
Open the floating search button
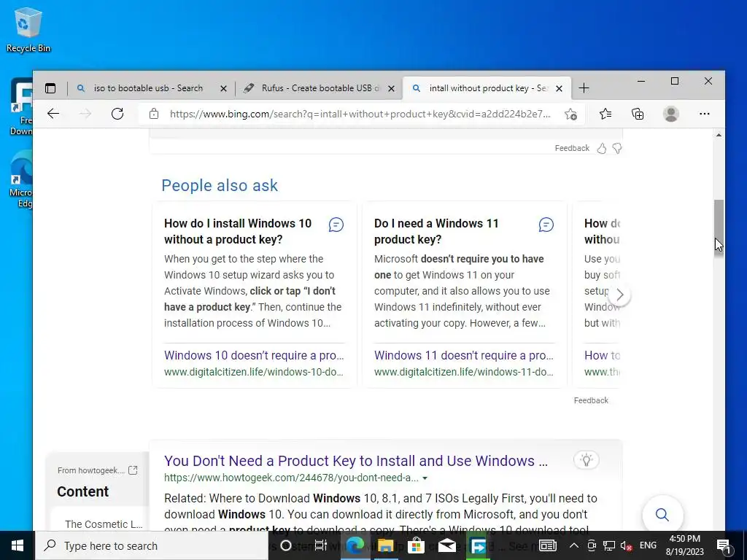pos(662,514)
